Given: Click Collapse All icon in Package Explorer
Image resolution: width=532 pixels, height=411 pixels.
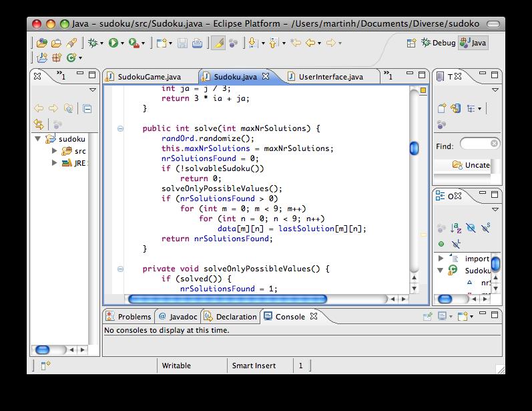Looking at the screenshot, I should click(87, 109).
